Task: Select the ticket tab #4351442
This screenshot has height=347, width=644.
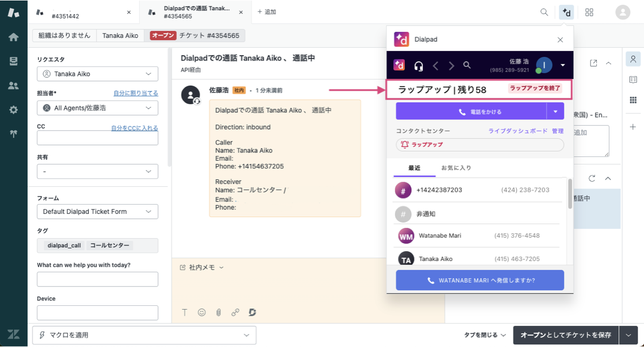Action: click(80, 11)
